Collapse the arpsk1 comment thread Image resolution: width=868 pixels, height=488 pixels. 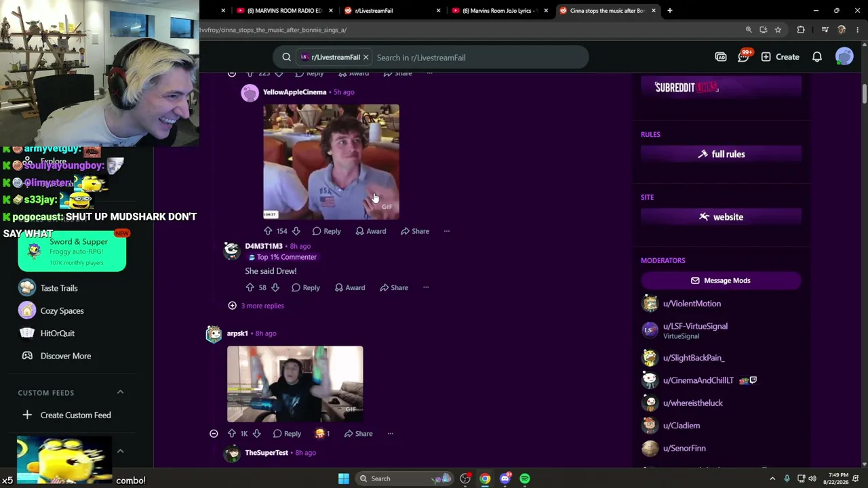[x=214, y=434]
